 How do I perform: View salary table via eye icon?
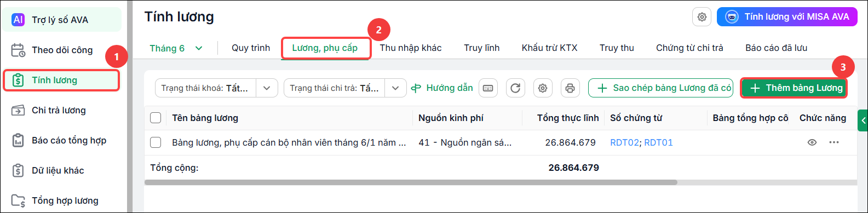(x=812, y=142)
